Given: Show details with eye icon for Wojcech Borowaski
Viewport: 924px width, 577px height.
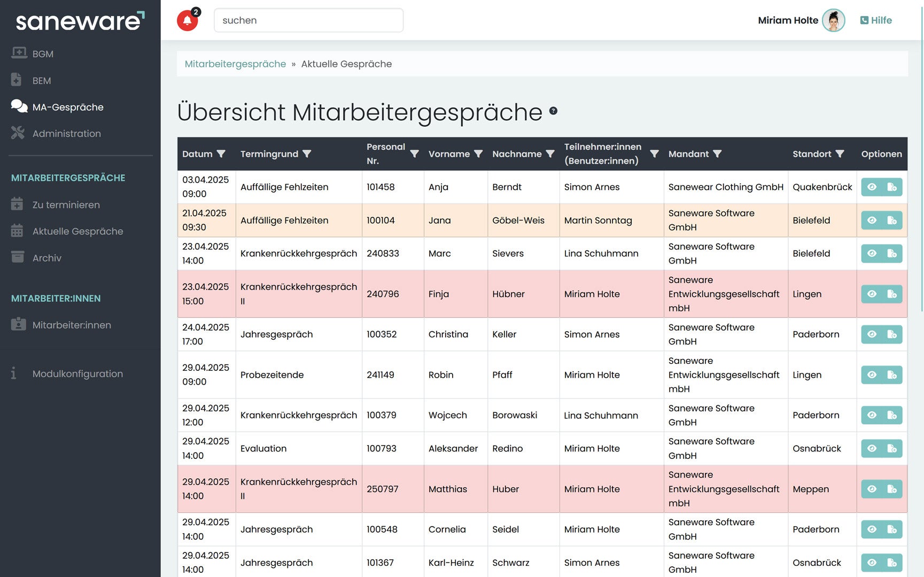Looking at the screenshot, I should point(872,415).
